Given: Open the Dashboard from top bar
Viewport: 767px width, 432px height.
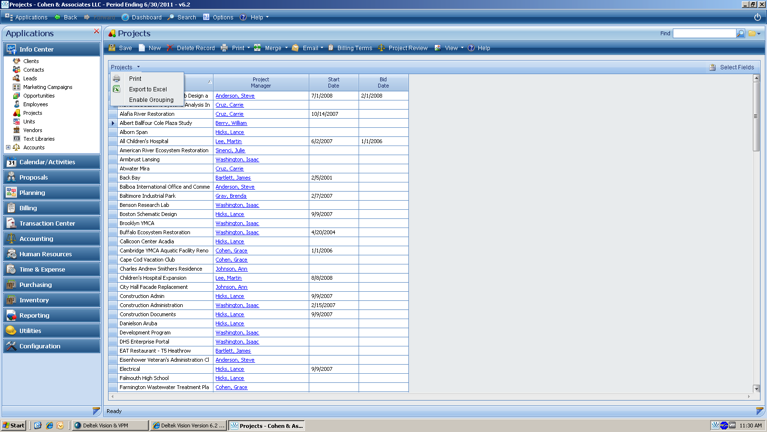Looking at the screenshot, I should (140, 17).
